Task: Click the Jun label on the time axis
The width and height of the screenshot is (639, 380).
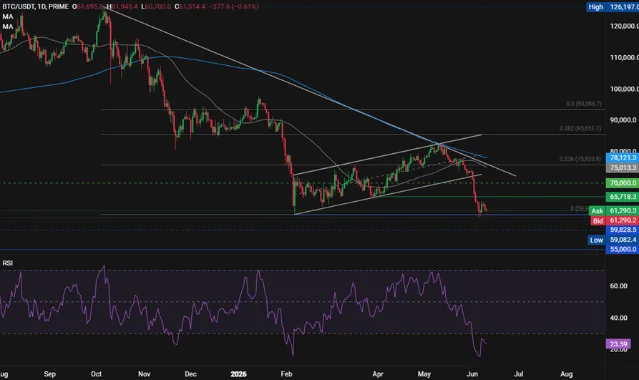Action: tap(472, 374)
